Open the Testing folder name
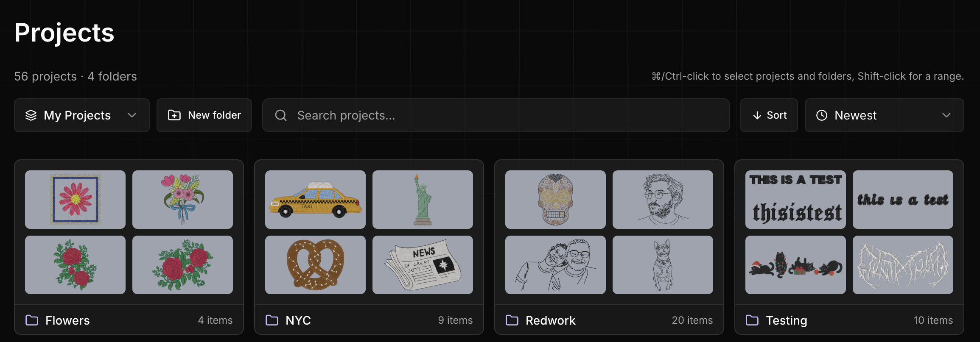This screenshot has height=342, width=980. tap(787, 320)
